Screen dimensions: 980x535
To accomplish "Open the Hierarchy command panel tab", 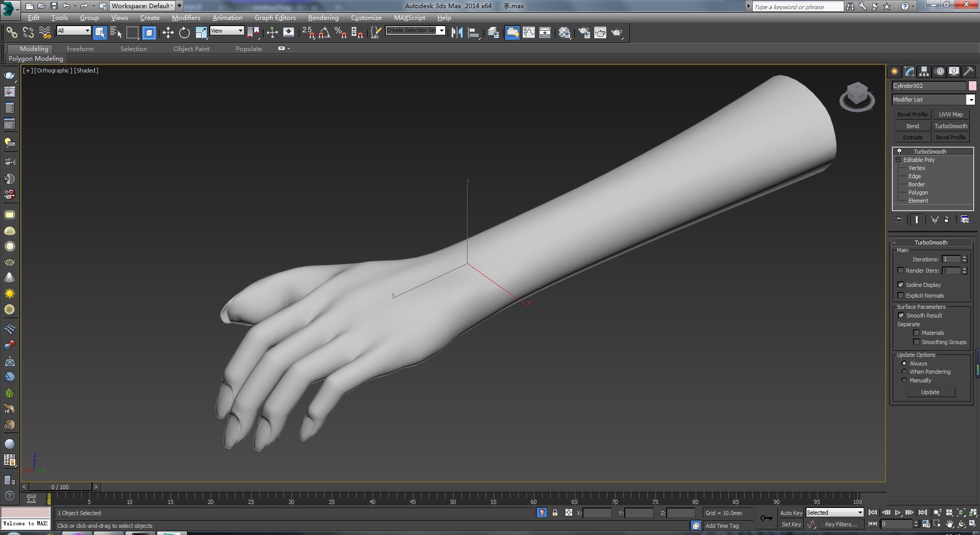I will (x=924, y=71).
